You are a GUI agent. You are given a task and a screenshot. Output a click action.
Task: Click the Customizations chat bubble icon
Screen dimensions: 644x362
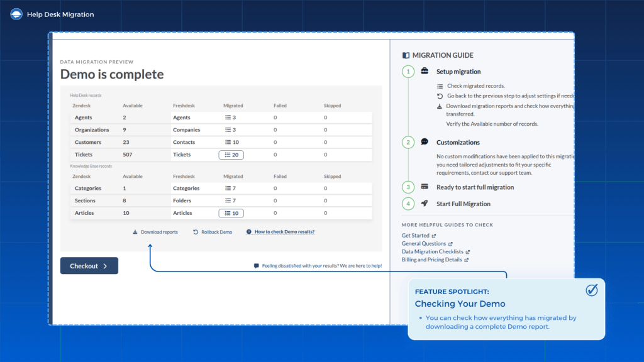coord(425,141)
